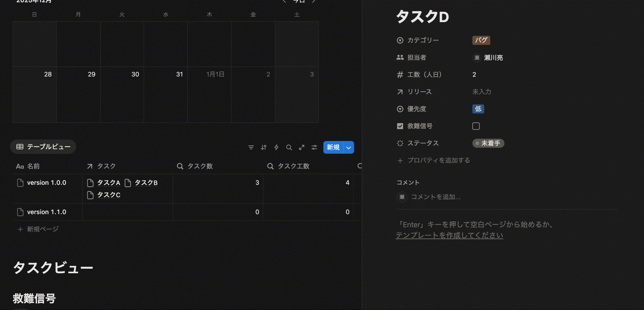Click 今日 to jump to today

(x=299, y=1)
